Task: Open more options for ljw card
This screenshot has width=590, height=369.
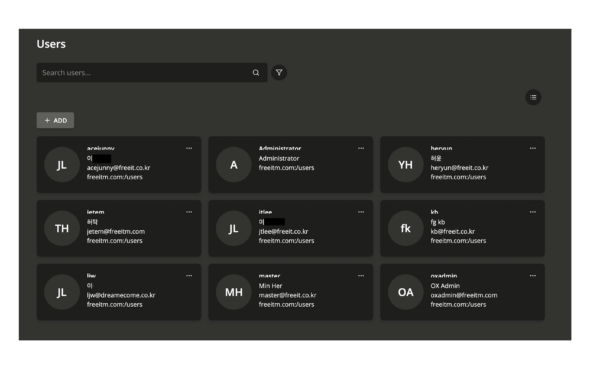Action: pyautogui.click(x=189, y=276)
